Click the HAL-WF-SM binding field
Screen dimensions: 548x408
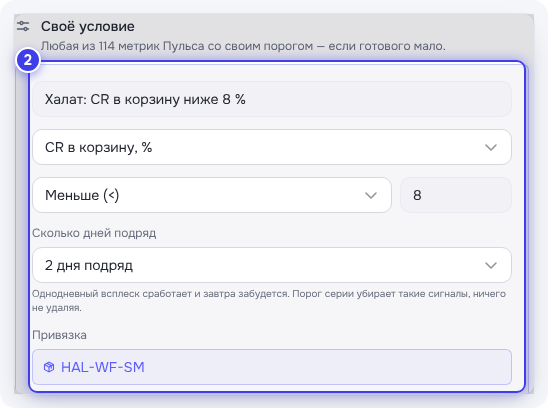pyautogui.click(x=272, y=367)
